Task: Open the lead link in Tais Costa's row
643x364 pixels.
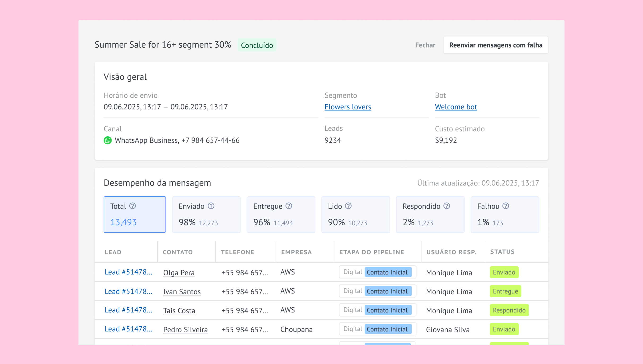Action: pyautogui.click(x=129, y=310)
